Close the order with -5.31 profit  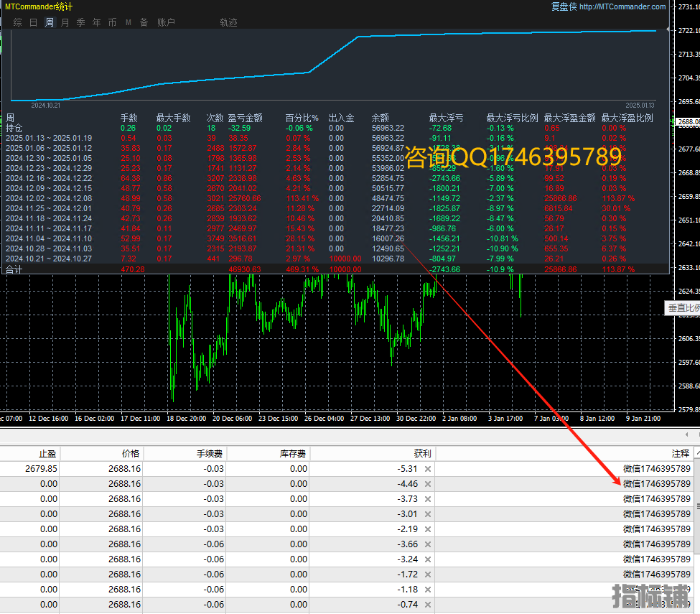[428, 469]
